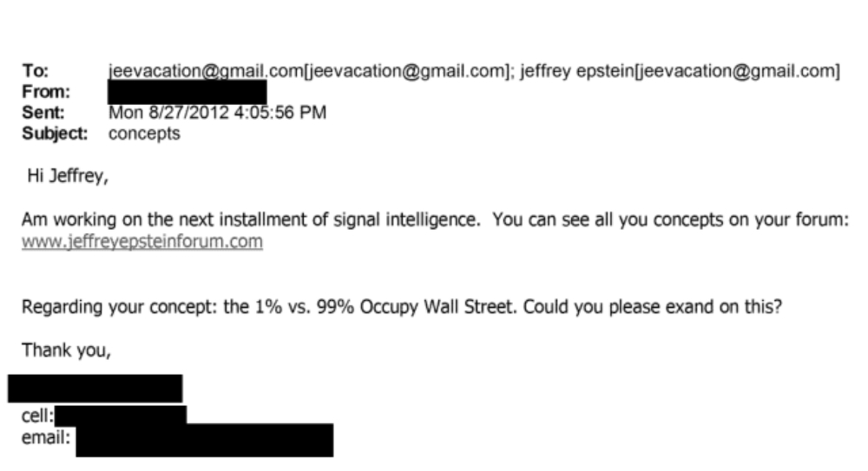Click the redacted block after "email:"
The width and height of the screenshot is (868, 471).
pyautogui.click(x=204, y=440)
